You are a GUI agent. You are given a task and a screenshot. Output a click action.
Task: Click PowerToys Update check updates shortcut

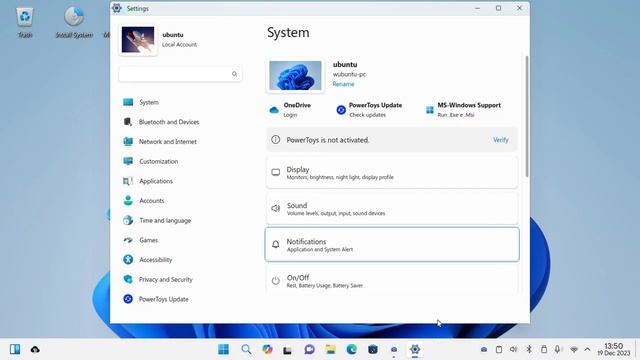(369, 110)
